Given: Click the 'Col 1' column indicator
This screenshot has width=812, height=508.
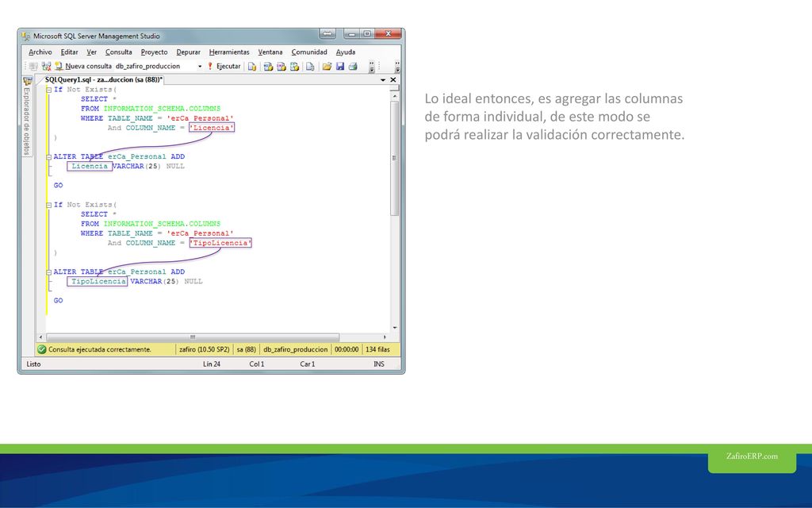Looking at the screenshot, I should point(257,364).
